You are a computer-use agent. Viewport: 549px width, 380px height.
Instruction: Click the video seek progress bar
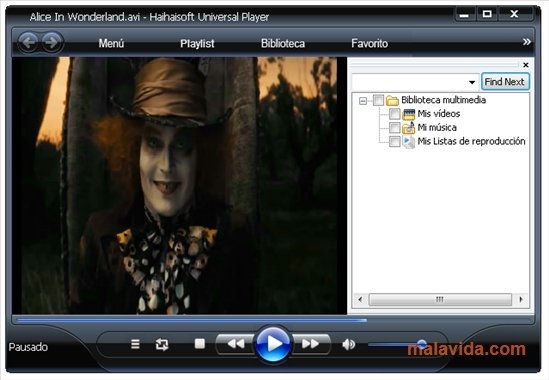(x=273, y=320)
